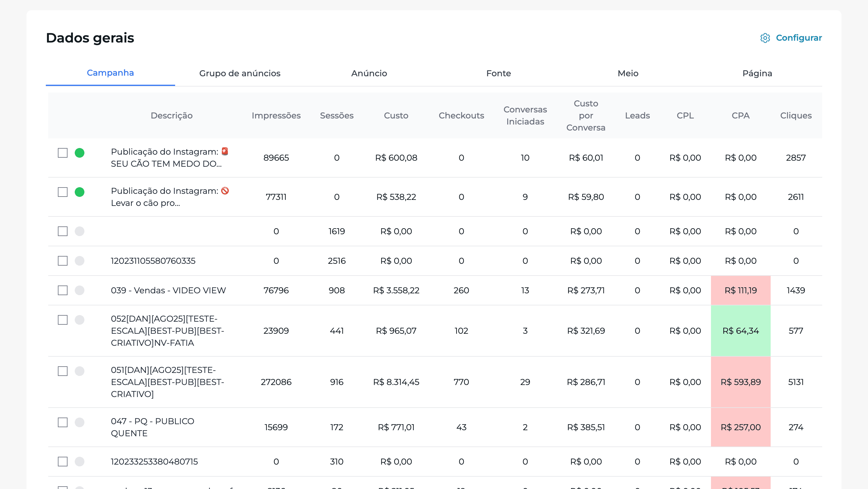Viewport: 868px width, 489px height.
Task: Click green status dot of first Instagram campaign
Action: pos(80,153)
